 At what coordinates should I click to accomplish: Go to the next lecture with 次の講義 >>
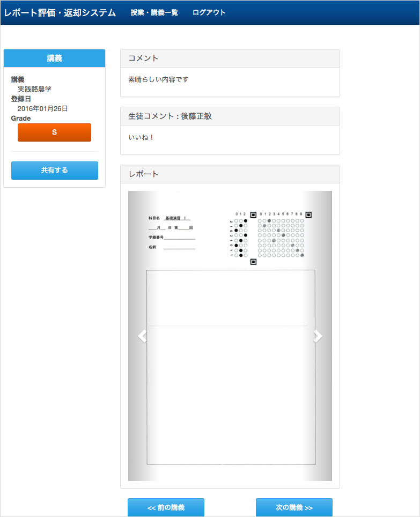pyautogui.click(x=294, y=507)
